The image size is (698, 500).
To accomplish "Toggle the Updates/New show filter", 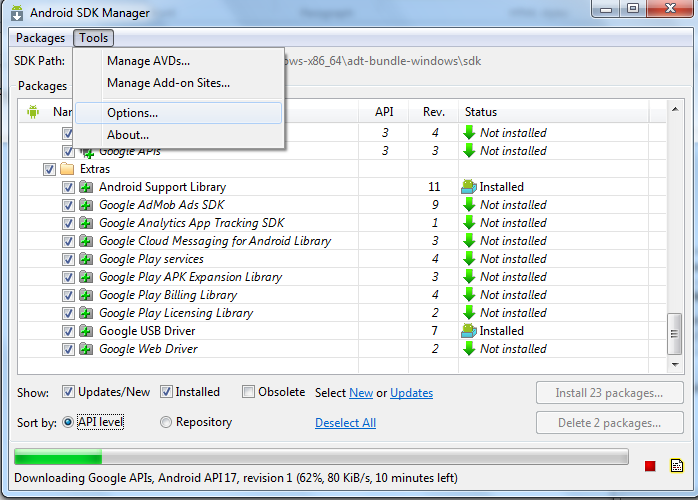I will pos(68,392).
